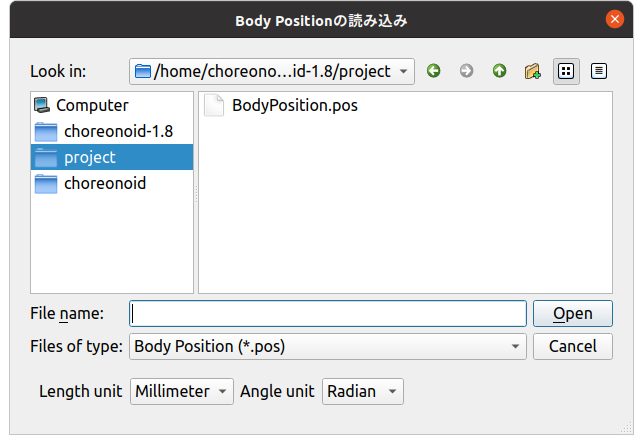
Task: Click the Back navigation arrow icon
Action: point(434,71)
